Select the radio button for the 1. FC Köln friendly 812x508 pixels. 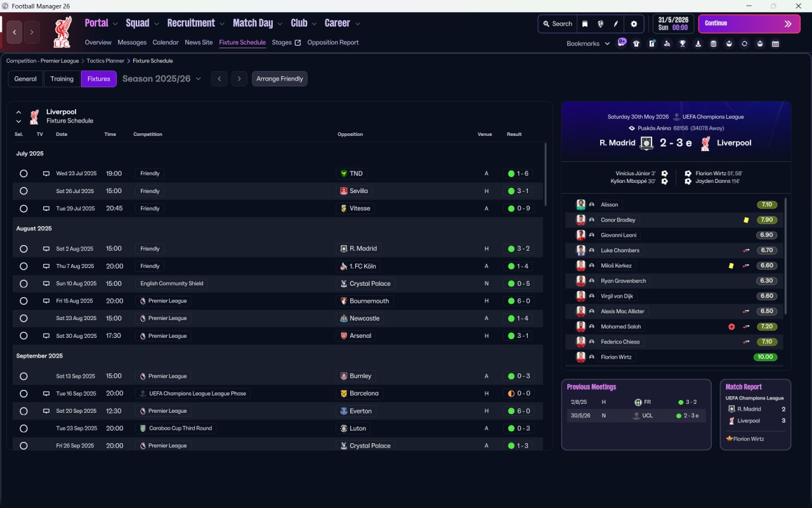point(23,266)
